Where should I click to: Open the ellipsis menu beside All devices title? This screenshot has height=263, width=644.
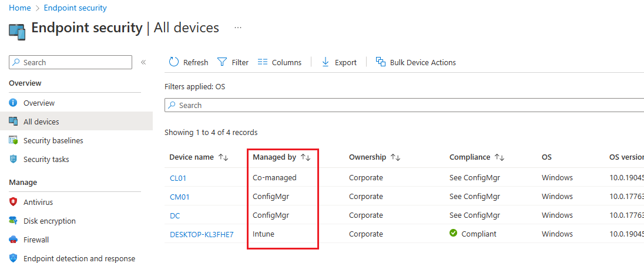pyautogui.click(x=238, y=28)
